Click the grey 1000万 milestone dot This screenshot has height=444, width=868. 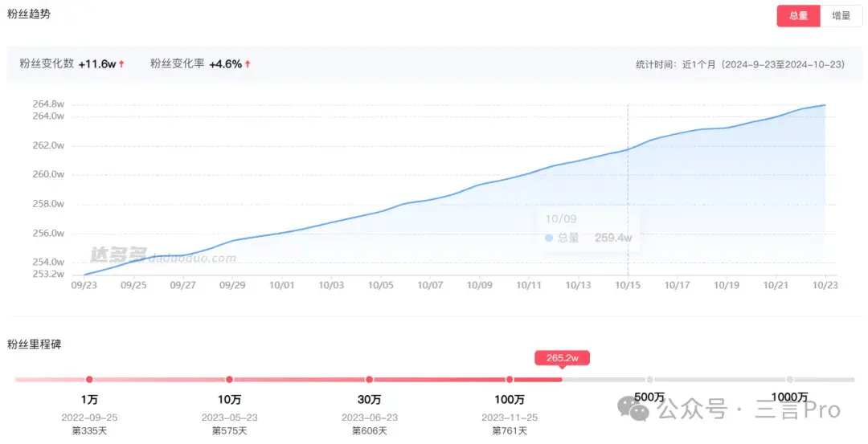click(790, 380)
